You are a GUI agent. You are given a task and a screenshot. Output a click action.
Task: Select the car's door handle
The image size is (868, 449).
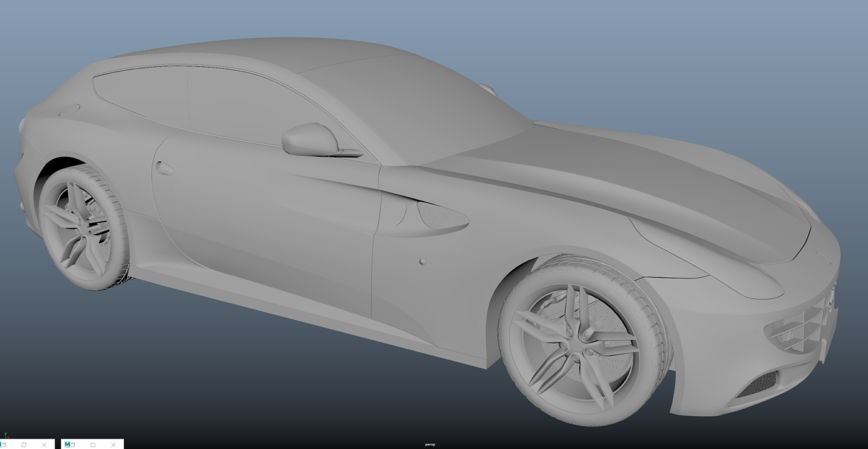[x=165, y=167]
